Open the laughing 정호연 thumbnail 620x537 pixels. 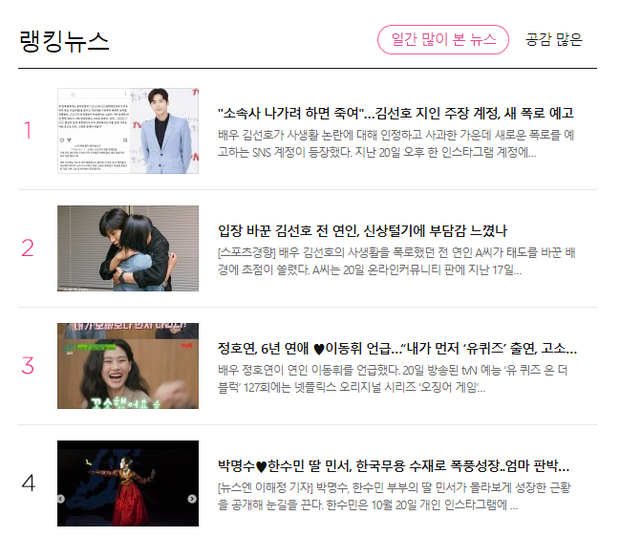[128, 366]
